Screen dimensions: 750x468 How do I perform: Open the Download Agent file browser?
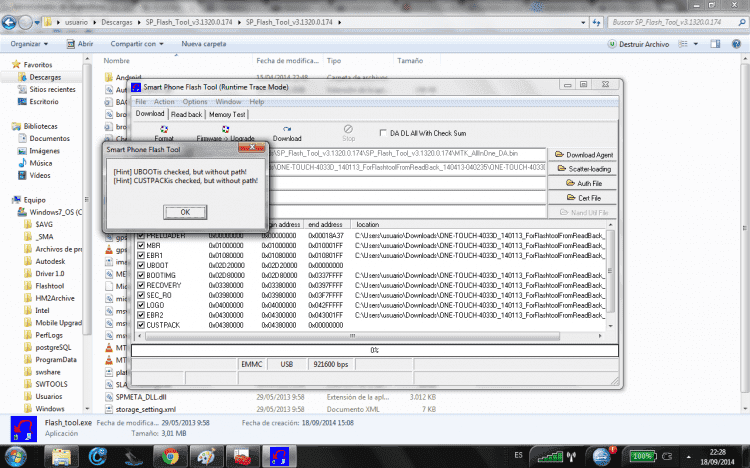click(583, 155)
